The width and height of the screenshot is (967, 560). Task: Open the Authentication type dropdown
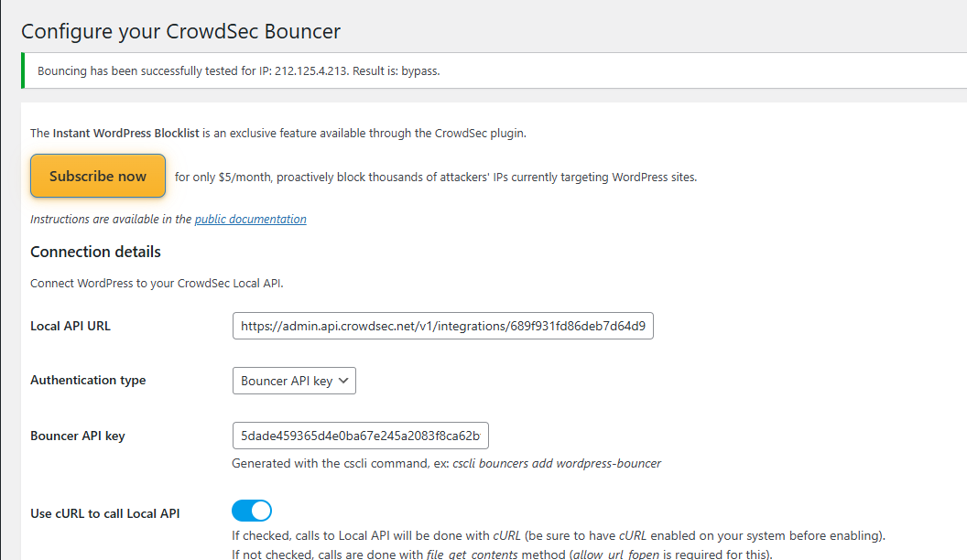click(294, 381)
